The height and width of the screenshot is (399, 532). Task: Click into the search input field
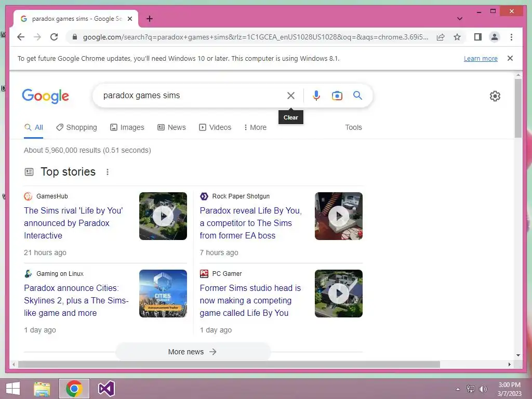[x=192, y=96]
